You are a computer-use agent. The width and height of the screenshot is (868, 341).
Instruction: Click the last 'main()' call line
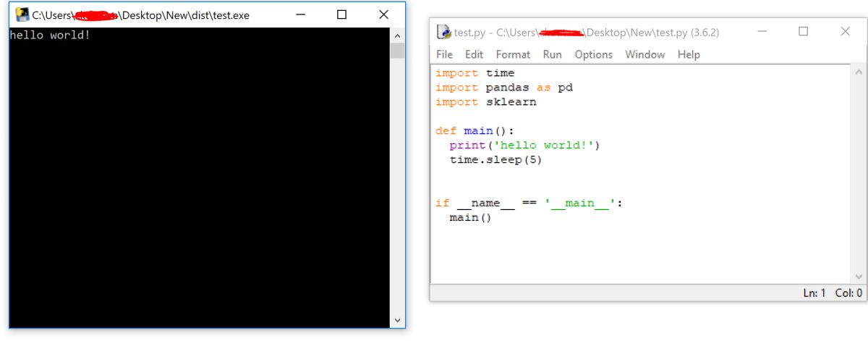pyautogui.click(x=470, y=218)
